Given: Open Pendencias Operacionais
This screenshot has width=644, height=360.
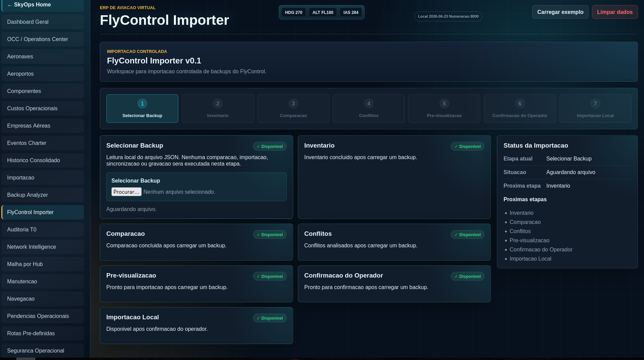Looking at the screenshot, I should (43, 316).
